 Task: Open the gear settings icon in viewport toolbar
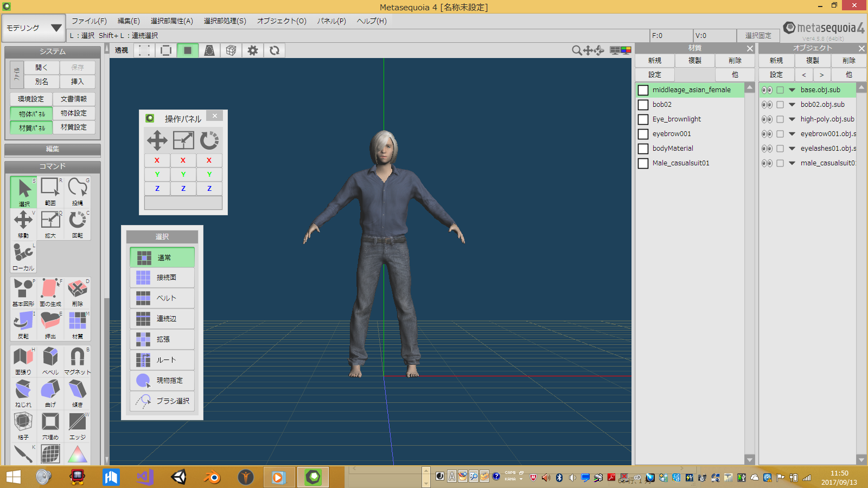point(253,50)
